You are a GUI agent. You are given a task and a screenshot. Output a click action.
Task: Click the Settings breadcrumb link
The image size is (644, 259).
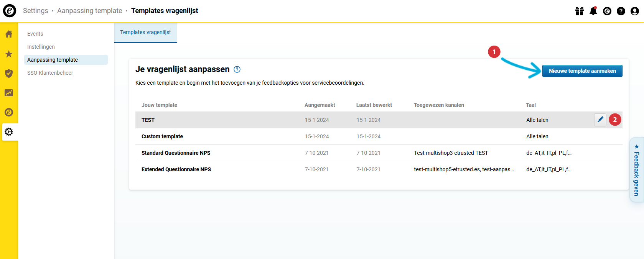pos(36,11)
